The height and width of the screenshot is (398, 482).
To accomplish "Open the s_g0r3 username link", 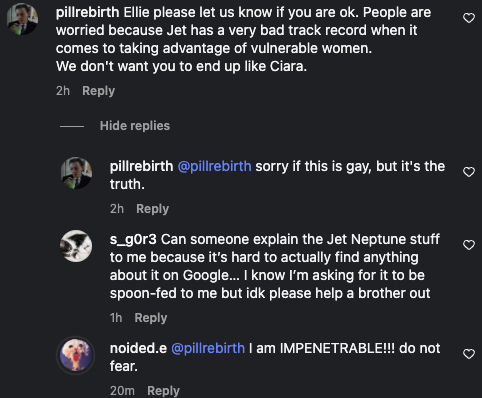I will coord(133,239).
